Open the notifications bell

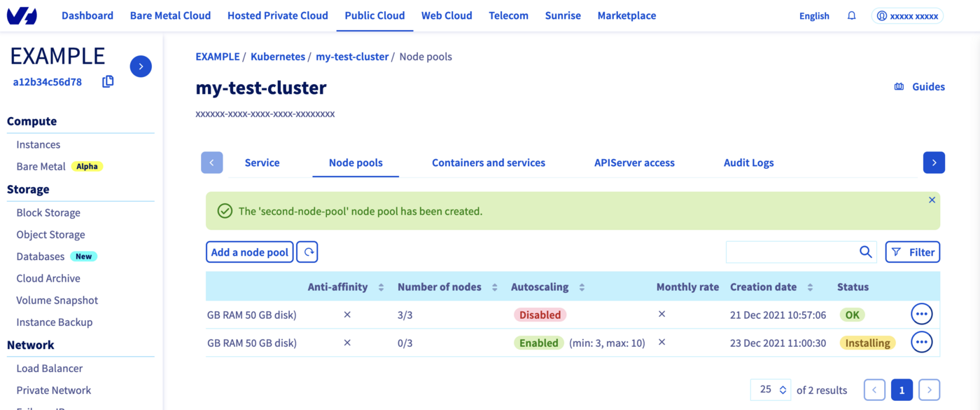click(x=851, y=15)
